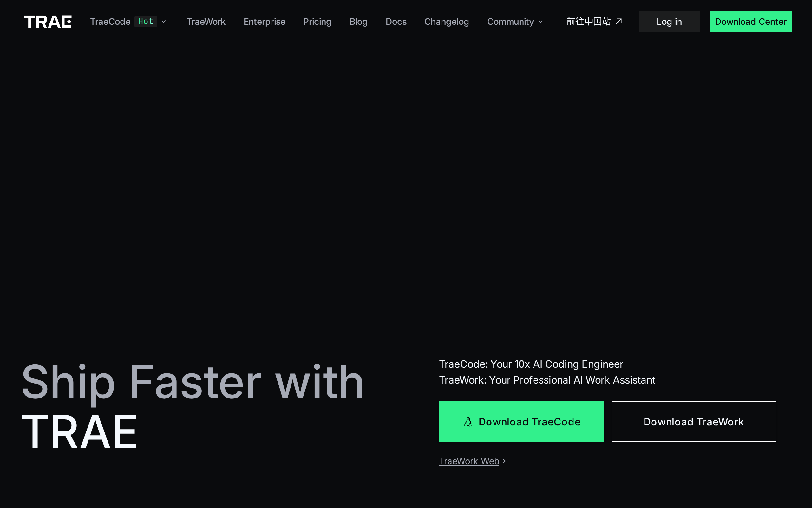Click the Linux penguin icon
812x508 pixels.
[x=468, y=422]
